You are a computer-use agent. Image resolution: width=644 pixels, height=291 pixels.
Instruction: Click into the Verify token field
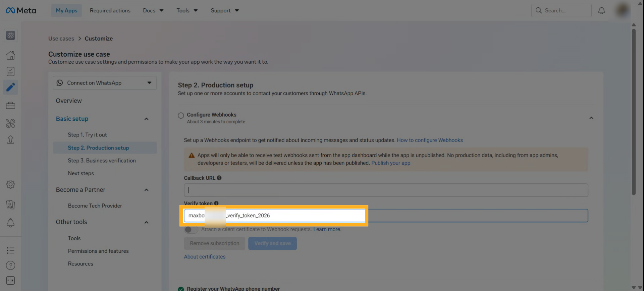click(x=386, y=216)
